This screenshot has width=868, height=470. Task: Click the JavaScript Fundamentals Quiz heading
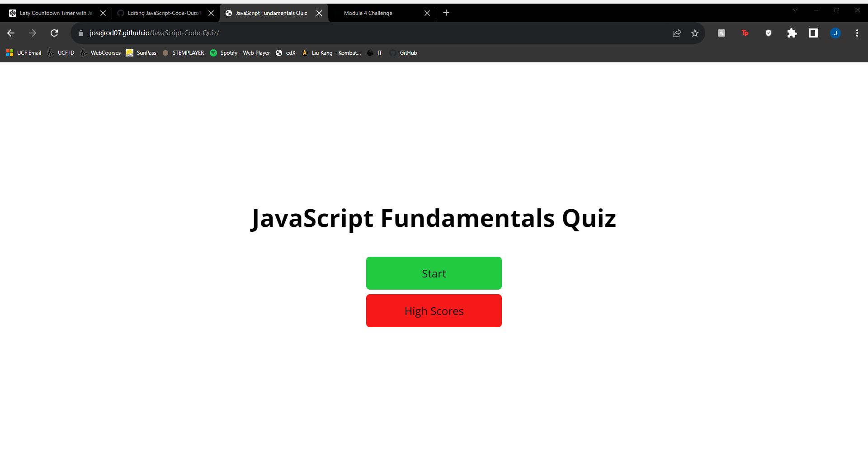tap(434, 219)
